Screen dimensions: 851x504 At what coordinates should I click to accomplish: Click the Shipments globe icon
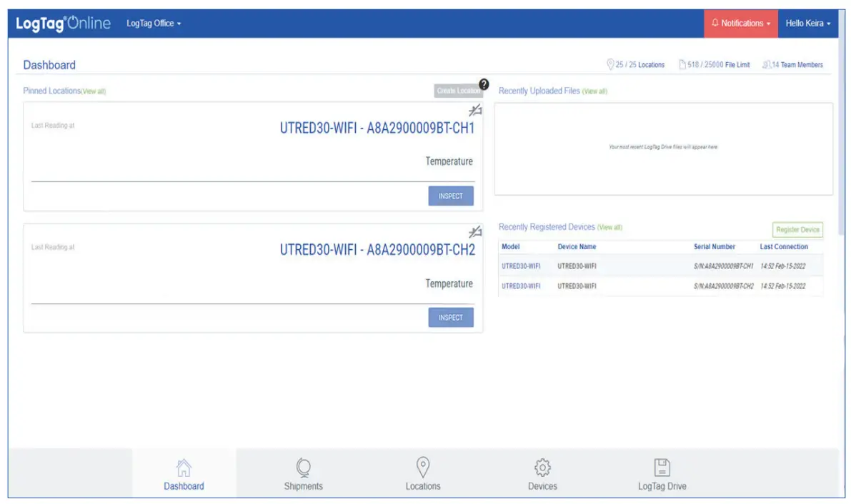pos(304,468)
